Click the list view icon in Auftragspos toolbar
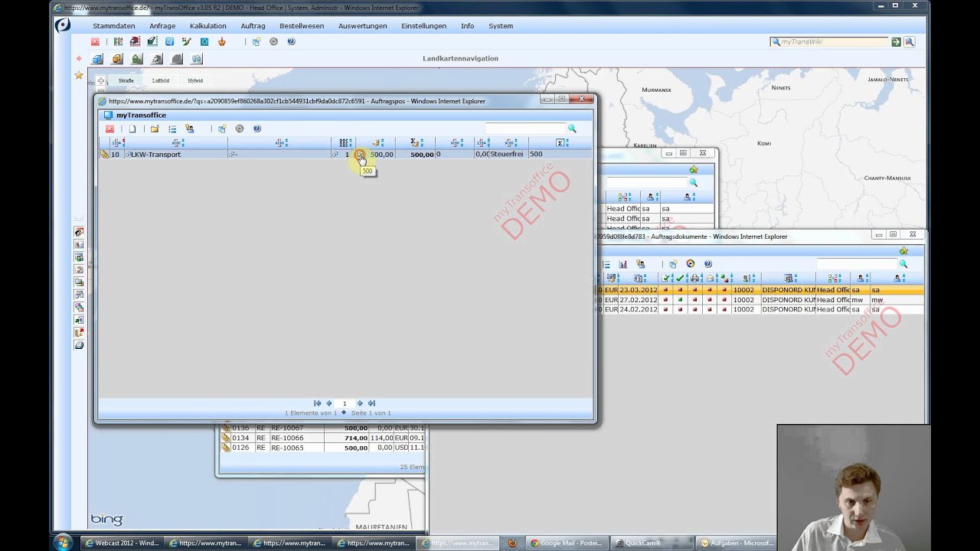Viewport: 980px width, 551px height. click(x=172, y=129)
